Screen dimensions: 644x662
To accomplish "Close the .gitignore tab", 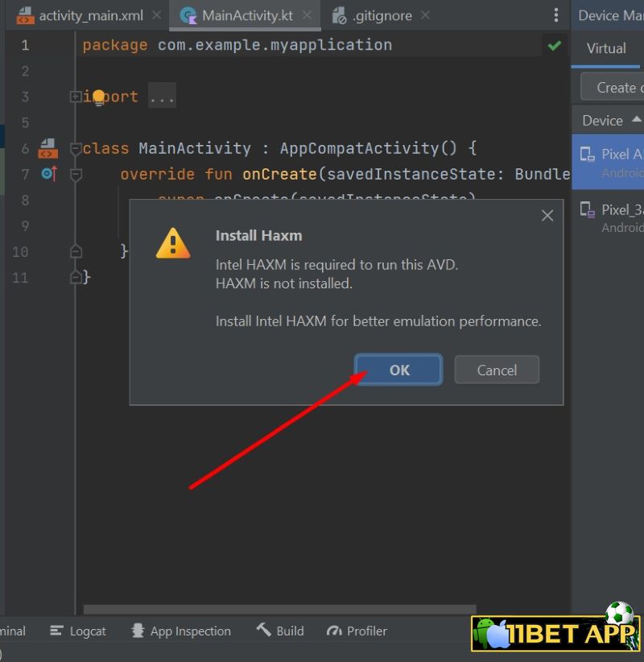I will tap(425, 15).
